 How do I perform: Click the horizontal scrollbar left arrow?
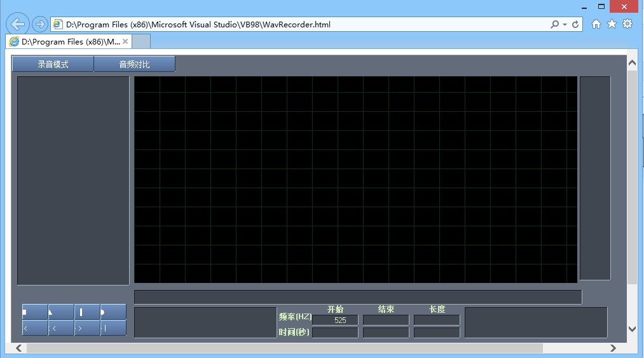(x=19, y=348)
